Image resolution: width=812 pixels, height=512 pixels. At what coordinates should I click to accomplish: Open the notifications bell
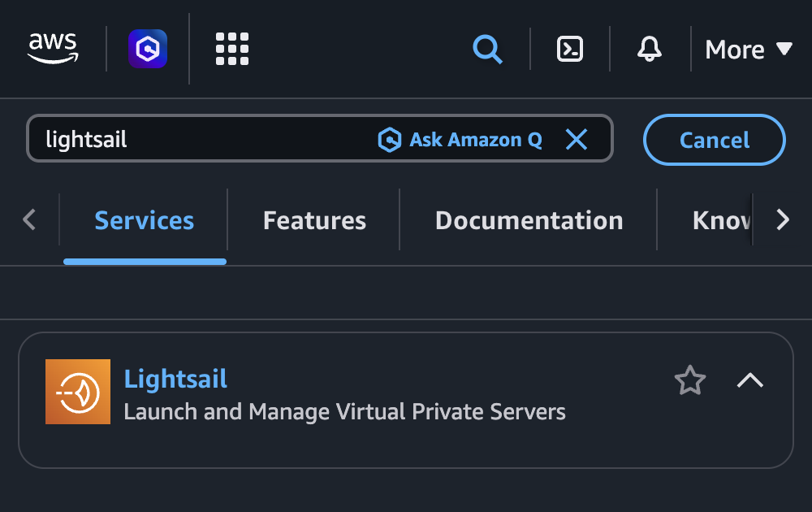click(649, 50)
